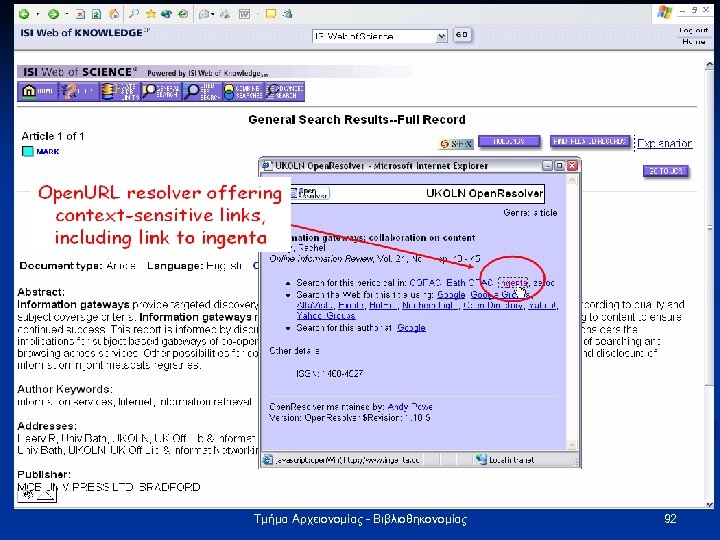This screenshot has height=540, width=720.
Task: Click the Local intranet zone icon in popup status bar
Action: 481,459
